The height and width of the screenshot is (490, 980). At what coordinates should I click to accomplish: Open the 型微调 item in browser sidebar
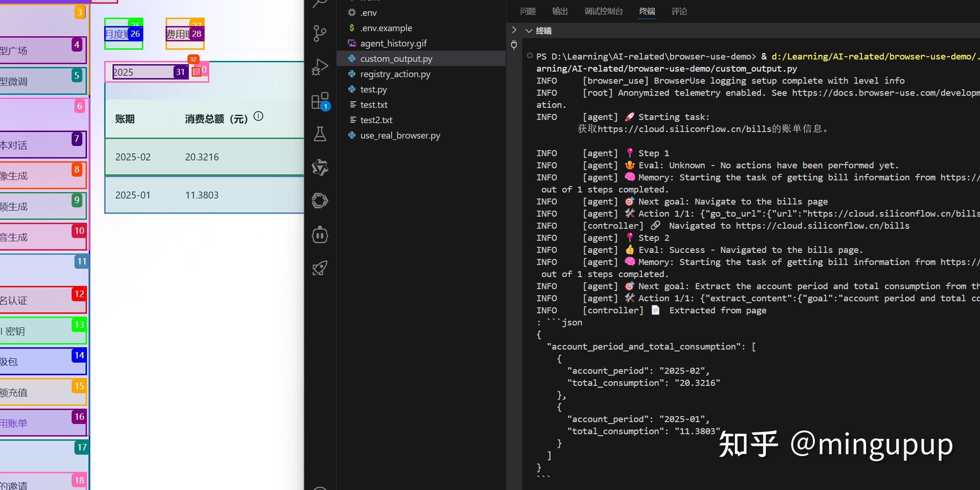[43, 81]
